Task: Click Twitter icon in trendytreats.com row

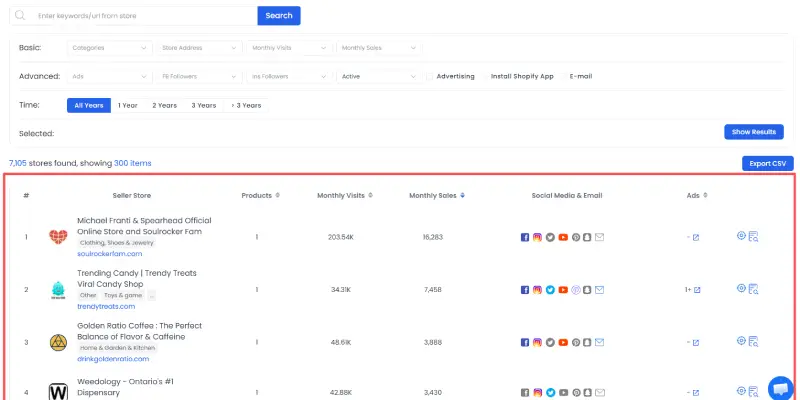Action: [550, 290]
